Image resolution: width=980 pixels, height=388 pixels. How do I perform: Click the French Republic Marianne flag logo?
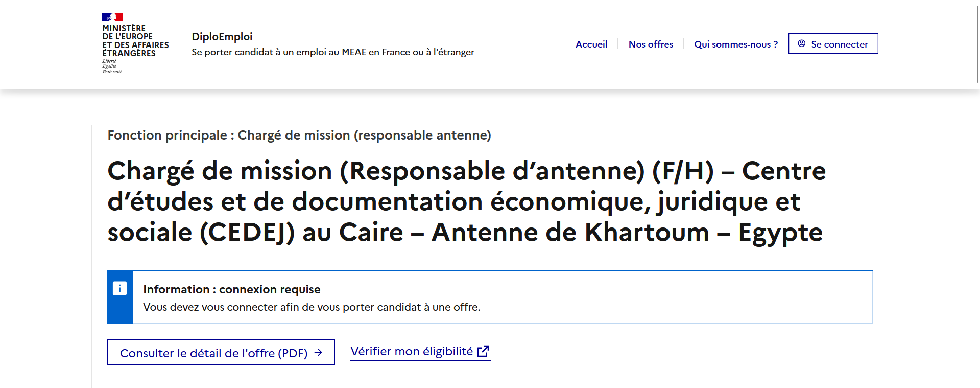112,17
